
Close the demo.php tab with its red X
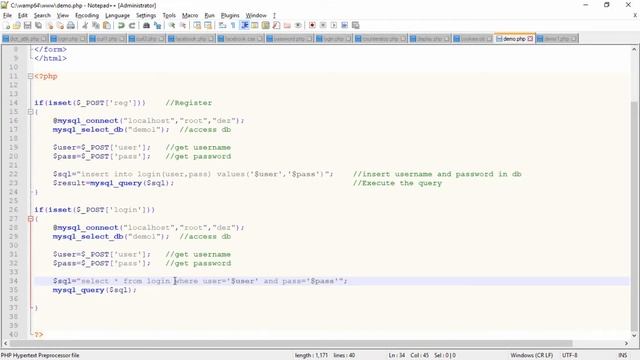(x=530, y=39)
